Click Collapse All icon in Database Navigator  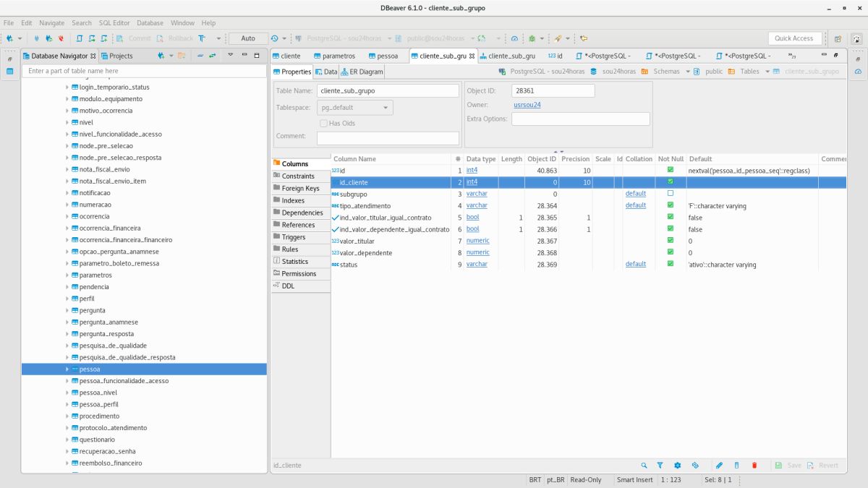tap(200, 56)
